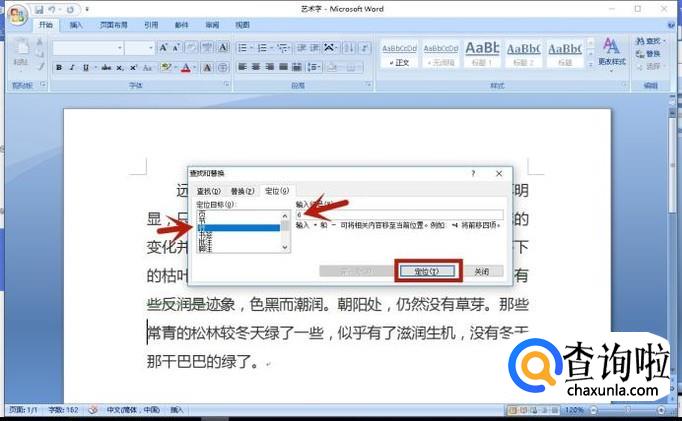Align text right

pos(270,67)
